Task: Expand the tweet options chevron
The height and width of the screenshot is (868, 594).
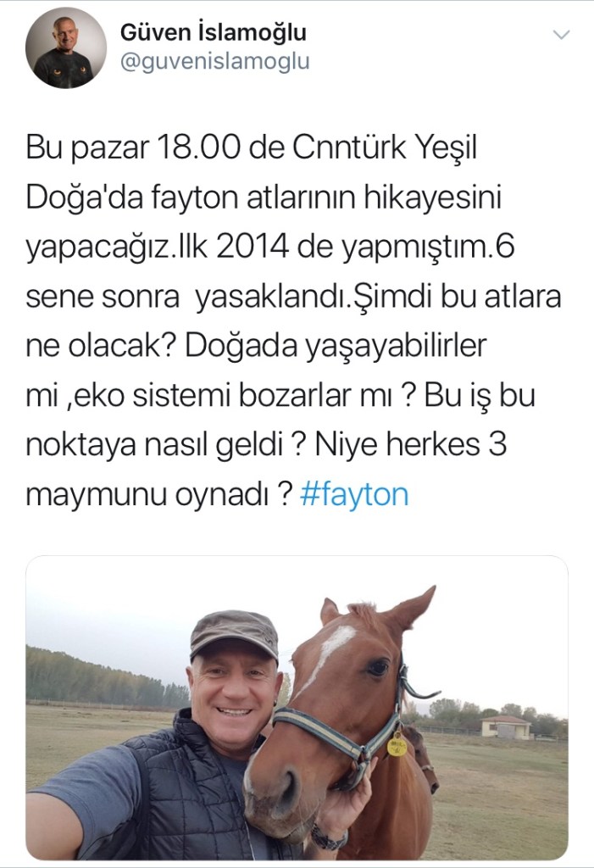Action: [x=561, y=36]
